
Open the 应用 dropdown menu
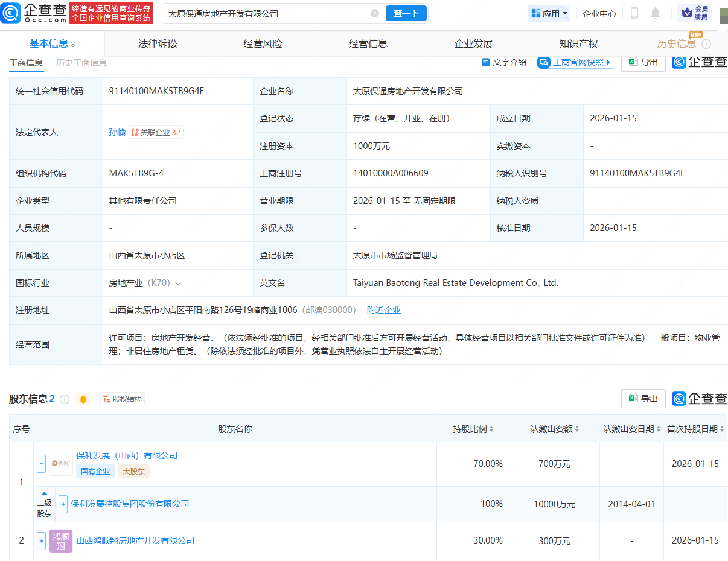(549, 13)
